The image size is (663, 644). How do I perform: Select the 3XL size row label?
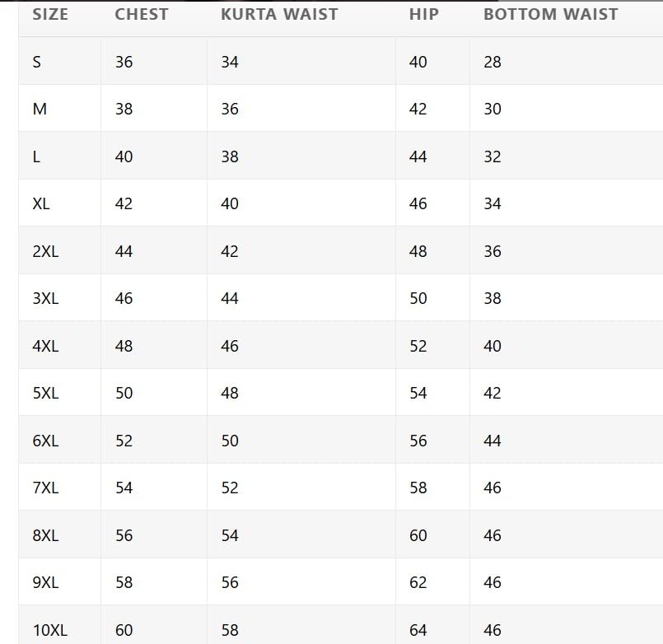pyautogui.click(x=45, y=299)
